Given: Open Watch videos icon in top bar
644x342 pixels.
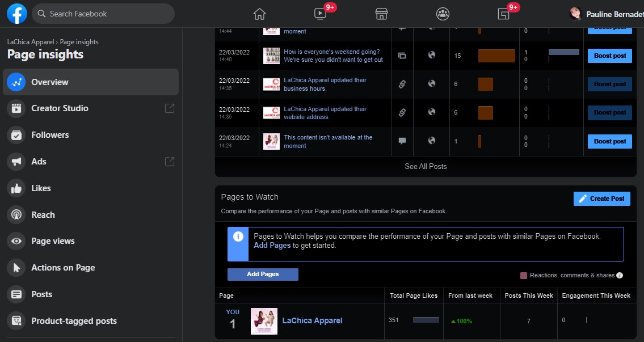Looking at the screenshot, I should (320, 14).
